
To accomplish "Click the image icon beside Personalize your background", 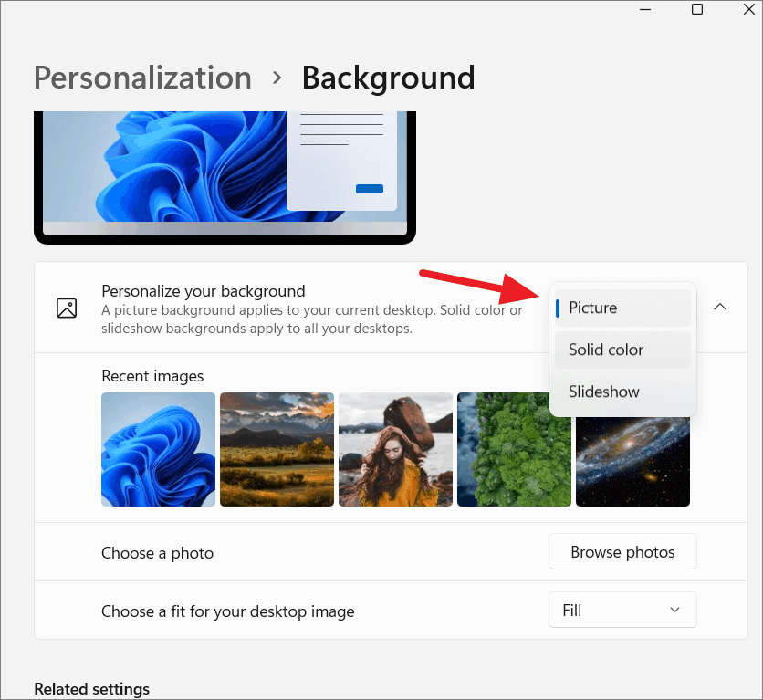I will pyautogui.click(x=67, y=308).
